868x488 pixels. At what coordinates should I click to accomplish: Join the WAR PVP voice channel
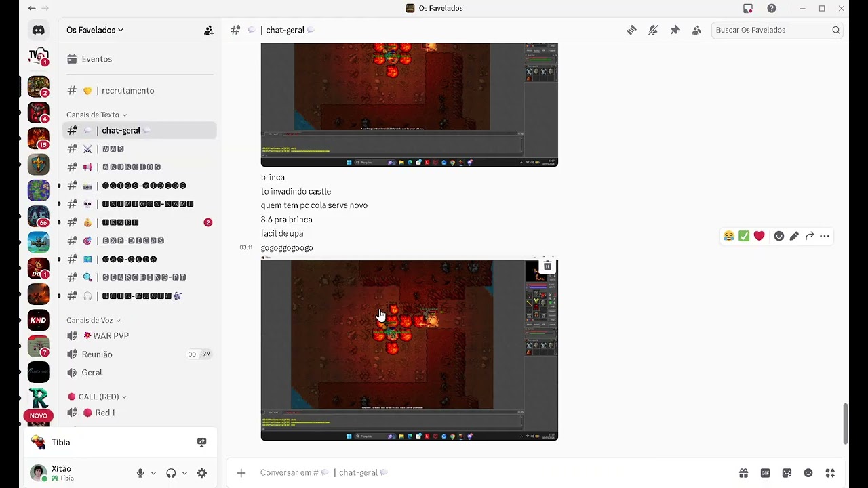point(140,335)
